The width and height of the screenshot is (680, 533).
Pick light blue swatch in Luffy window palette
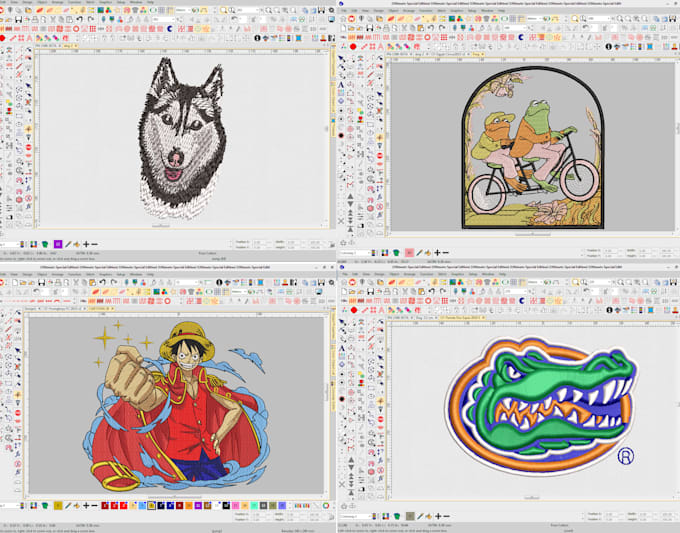coord(142,505)
